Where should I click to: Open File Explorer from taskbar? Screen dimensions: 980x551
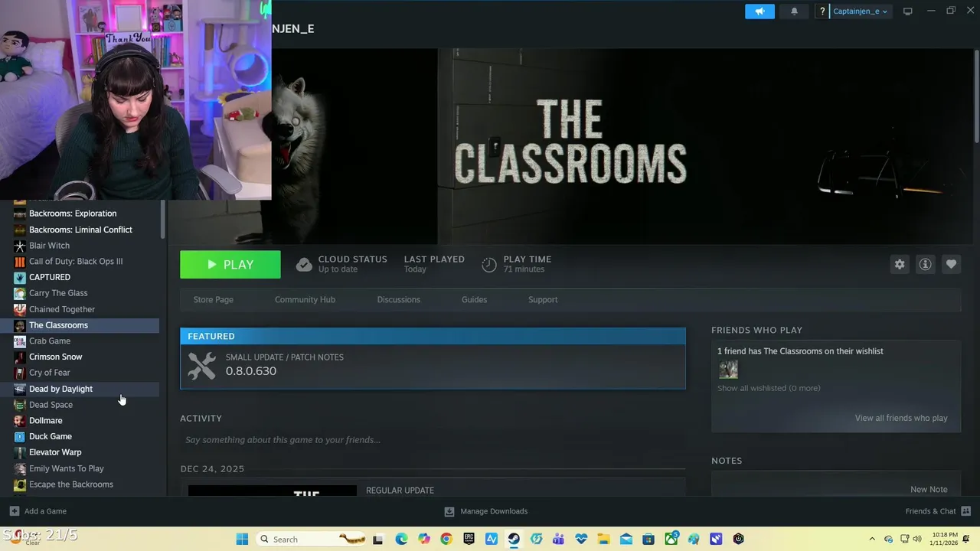pyautogui.click(x=603, y=539)
